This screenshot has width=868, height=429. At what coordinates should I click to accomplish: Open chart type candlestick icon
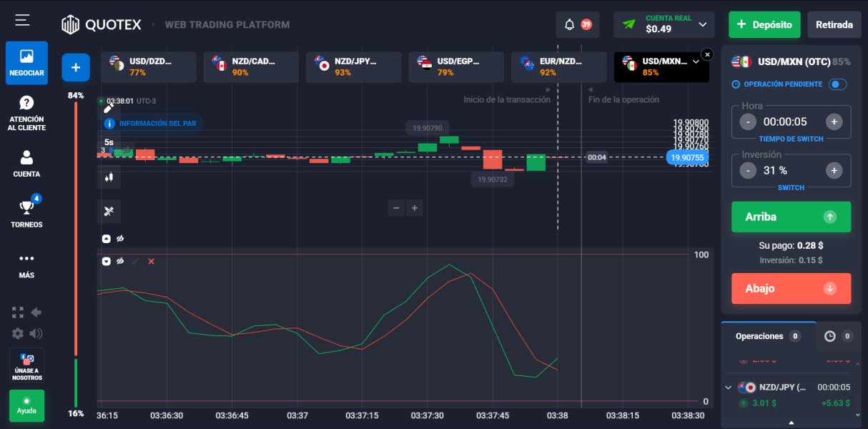point(109,177)
